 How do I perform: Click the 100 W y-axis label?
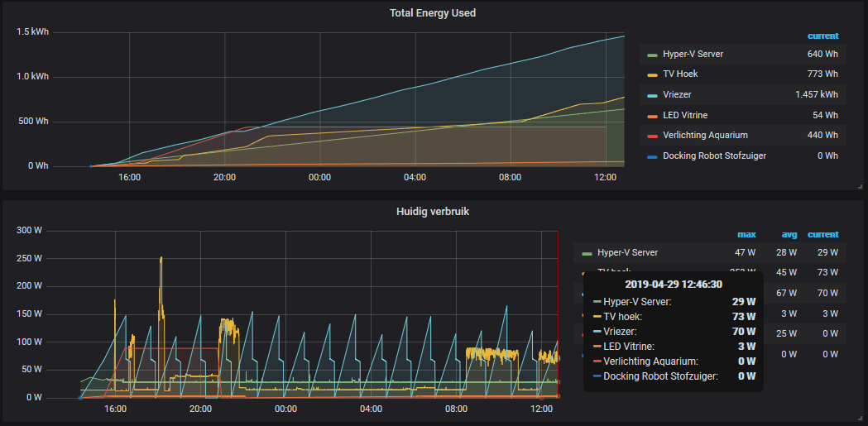29,342
